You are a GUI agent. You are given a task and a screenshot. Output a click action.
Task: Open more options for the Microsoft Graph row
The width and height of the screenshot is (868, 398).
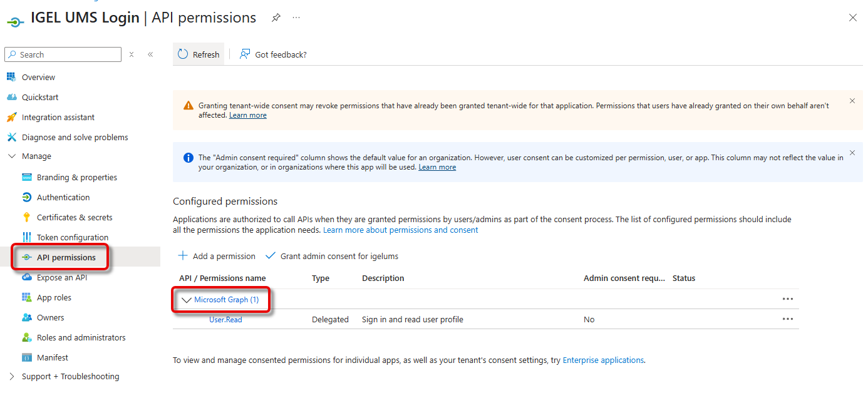click(787, 299)
